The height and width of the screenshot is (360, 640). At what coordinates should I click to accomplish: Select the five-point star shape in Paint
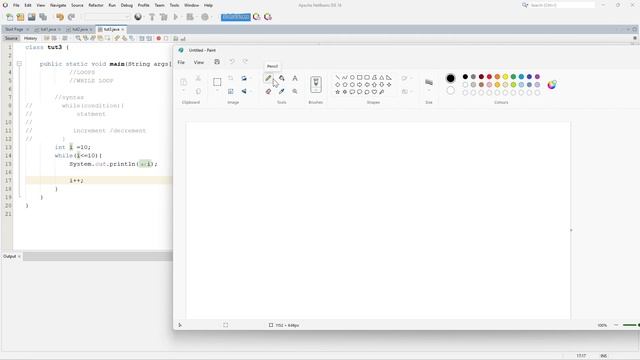point(338,92)
